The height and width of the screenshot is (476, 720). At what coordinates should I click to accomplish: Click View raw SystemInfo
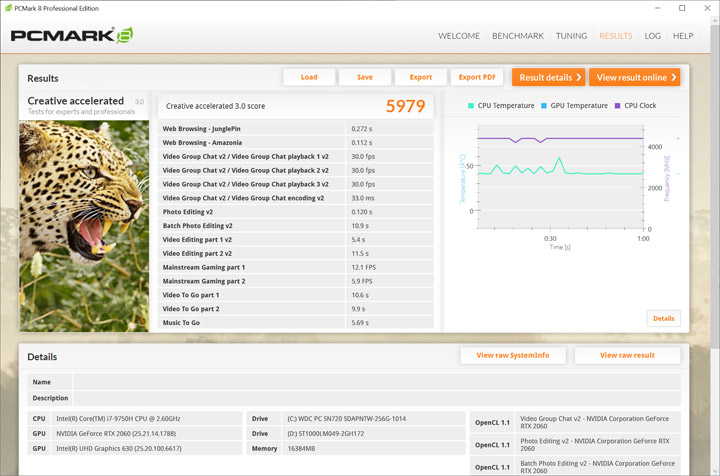(513, 355)
